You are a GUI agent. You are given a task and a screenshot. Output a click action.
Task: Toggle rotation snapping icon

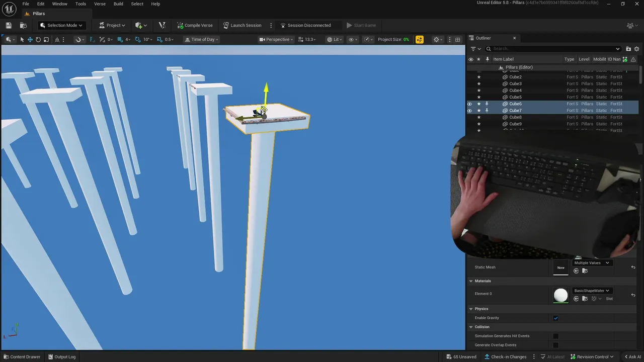coord(138,39)
